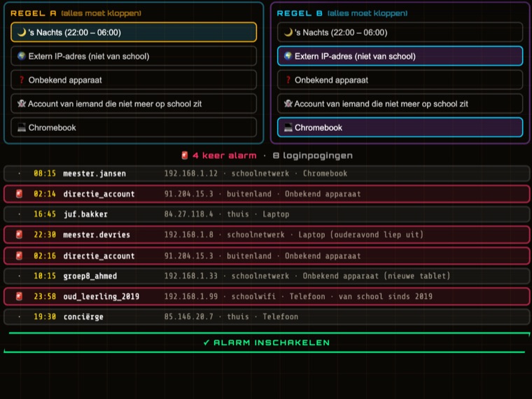Image resolution: width=532 pixels, height=399 pixels.
Task: Click alarm siren icon on 02:16 directie_account row
Action: (x=20, y=255)
